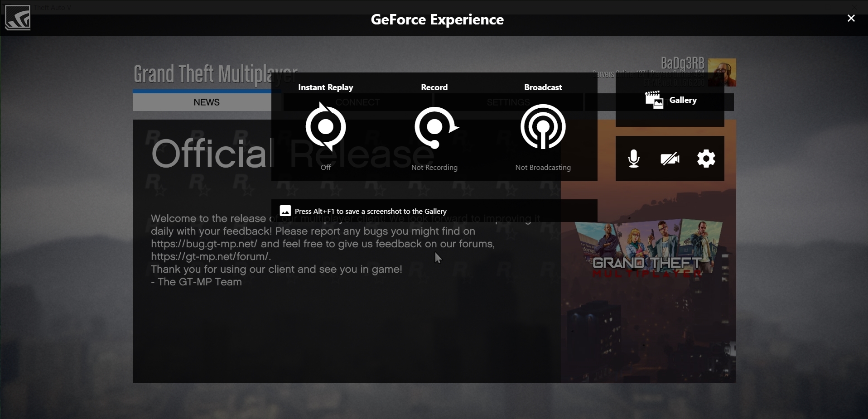Screen dimensions: 868x419
Task: Click the BaDg3RB username text
Action: click(x=682, y=63)
